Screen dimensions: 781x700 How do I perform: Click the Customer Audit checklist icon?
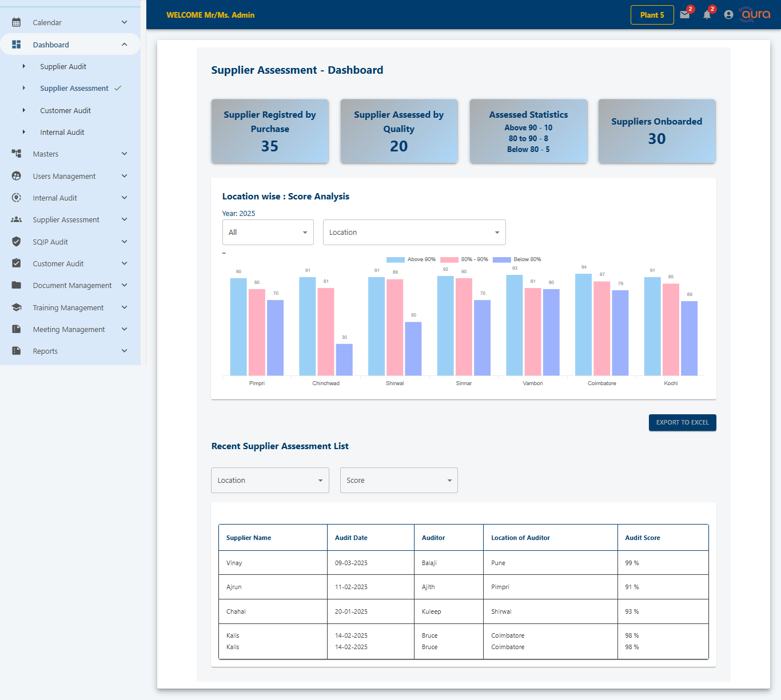pyautogui.click(x=17, y=263)
